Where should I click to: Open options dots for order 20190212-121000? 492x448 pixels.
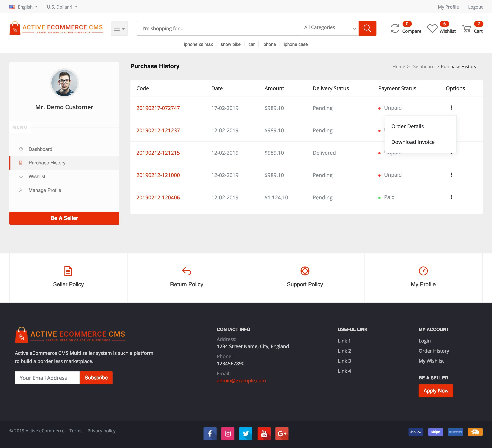point(451,175)
